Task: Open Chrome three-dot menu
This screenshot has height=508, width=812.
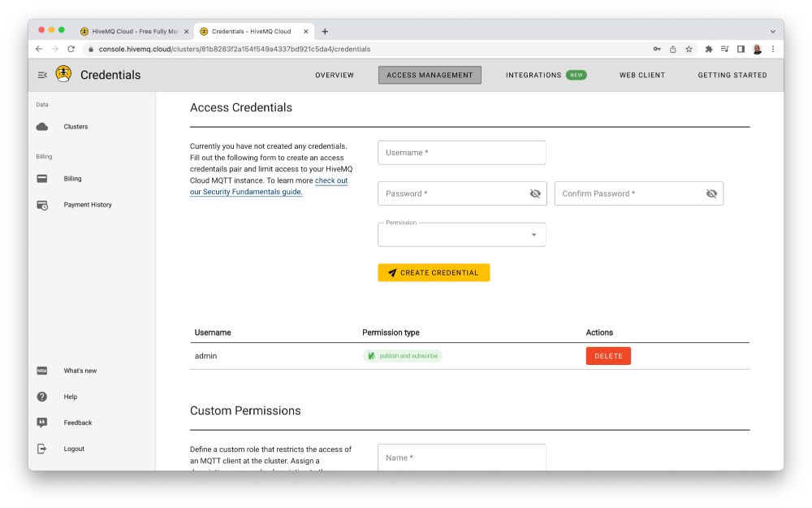Action: tap(773, 50)
